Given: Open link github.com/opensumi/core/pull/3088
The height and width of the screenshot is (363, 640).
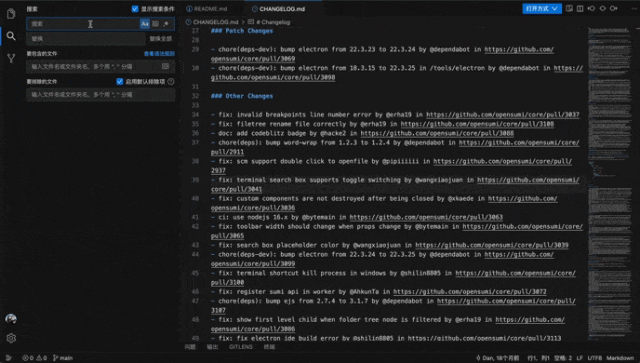Looking at the screenshot, I should [437, 134].
